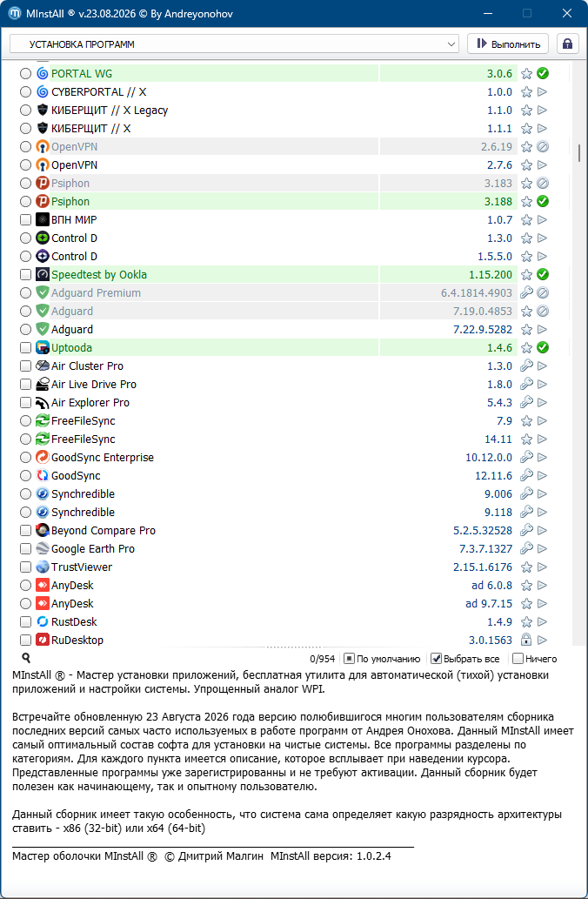Toggle the Выбрать все option

(465, 659)
